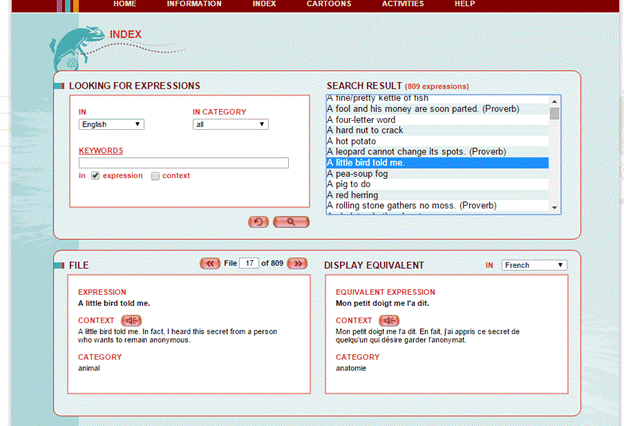This screenshot has width=624, height=426.
Task: Select 'A pig to do' result
Action: tap(437, 184)
